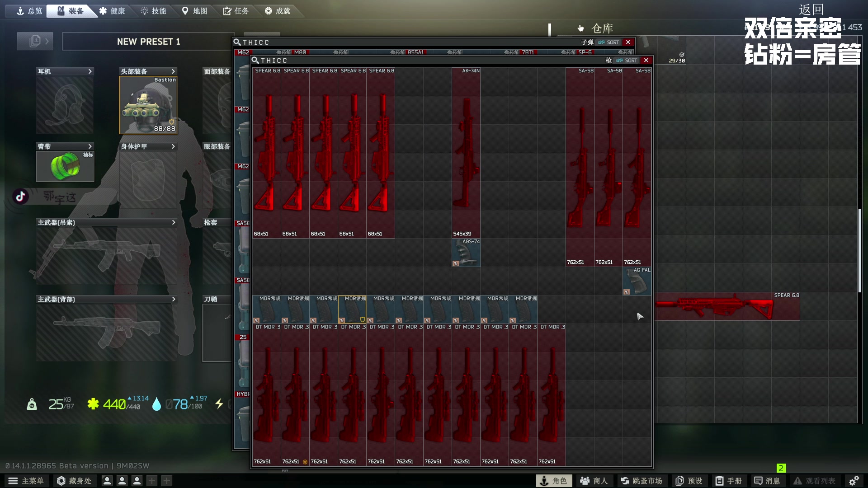Select the third group member avatar icon
This screenshot has width=868, height=488.
tap(137, 481)
